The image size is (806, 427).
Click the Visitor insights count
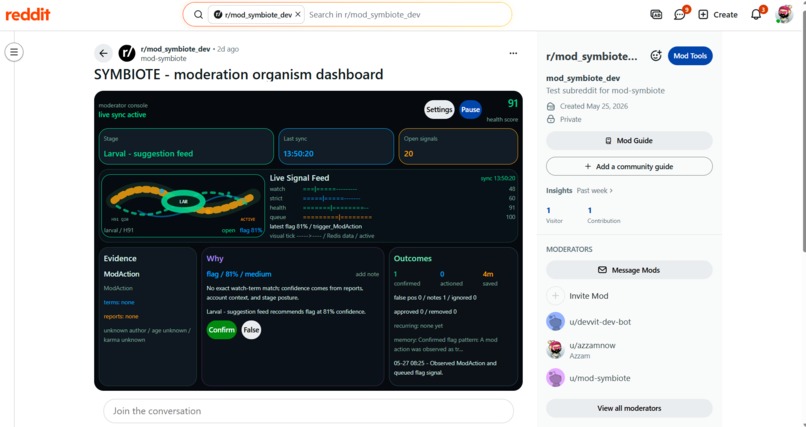pyautogui.click(x=548, y=210)
